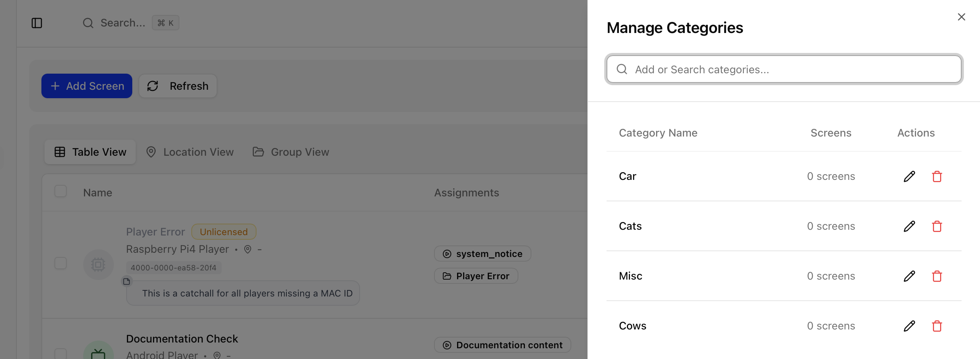Switch to Group View tab
Screen dimensions: 980x359
point(291,152)
